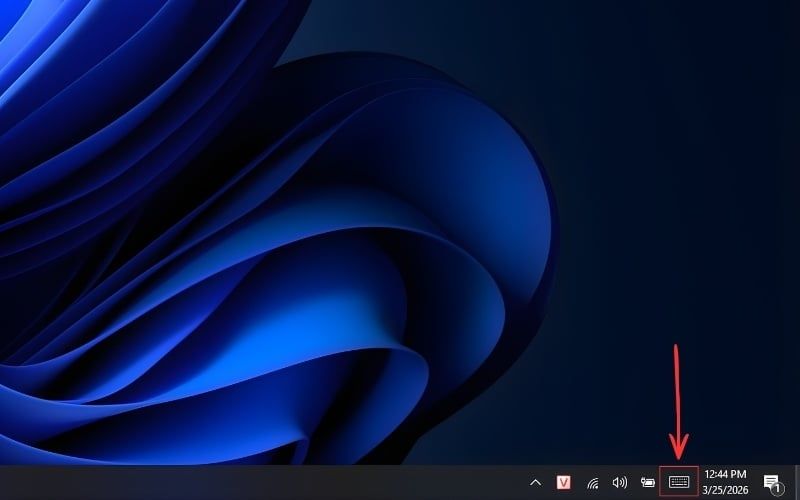
Task: Open the touch keyboard from the taskbar
Action: click(679, 482)
